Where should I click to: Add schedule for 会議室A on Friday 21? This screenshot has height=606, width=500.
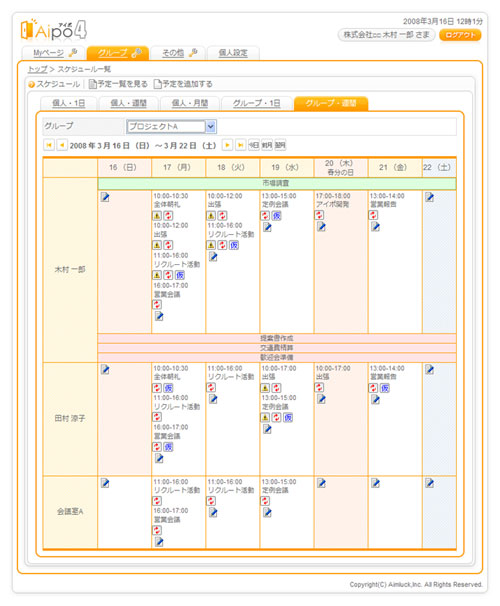(376, 483)
